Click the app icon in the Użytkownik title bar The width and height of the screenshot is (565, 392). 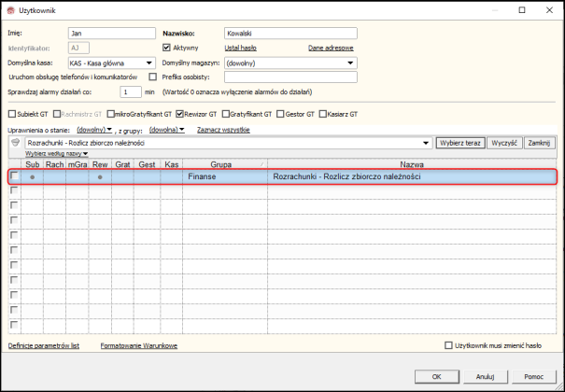coord(11,11)
